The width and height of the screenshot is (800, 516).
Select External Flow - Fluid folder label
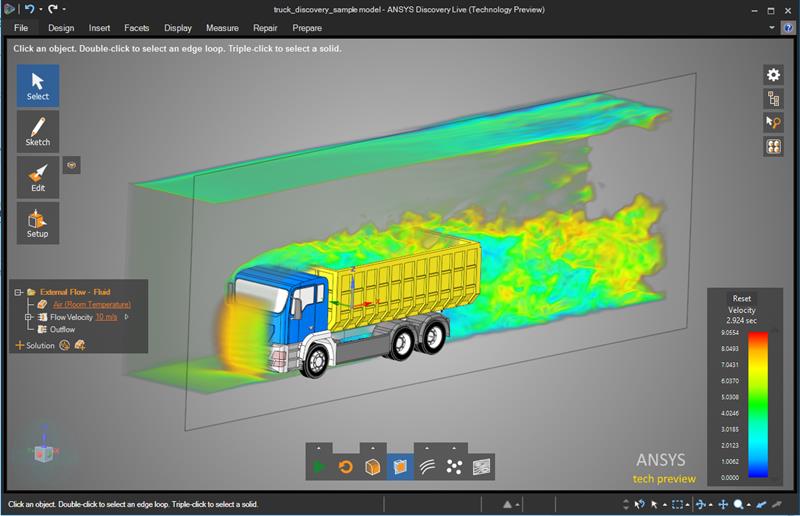pyautogui.click(x=75, y=292)
